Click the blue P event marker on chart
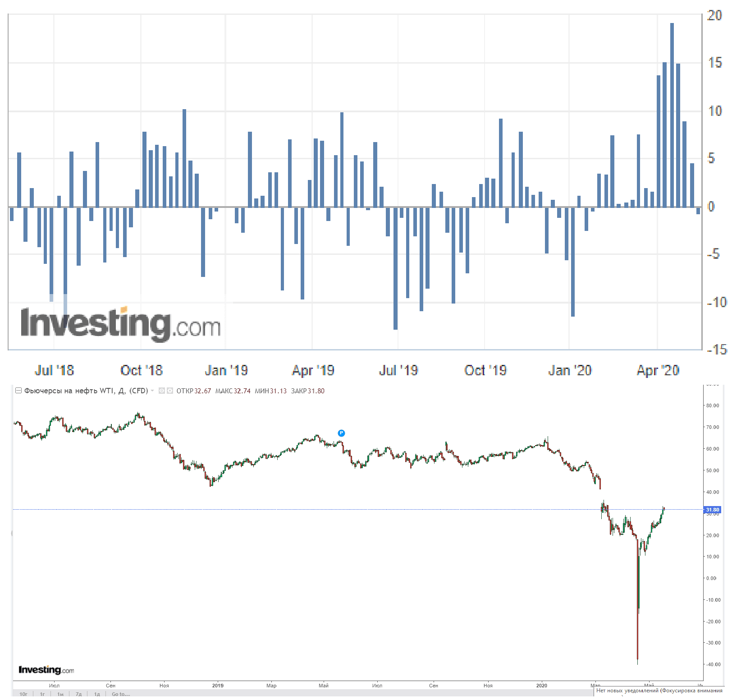The height and width of the screenshot is (700, 732). point(341,433)
